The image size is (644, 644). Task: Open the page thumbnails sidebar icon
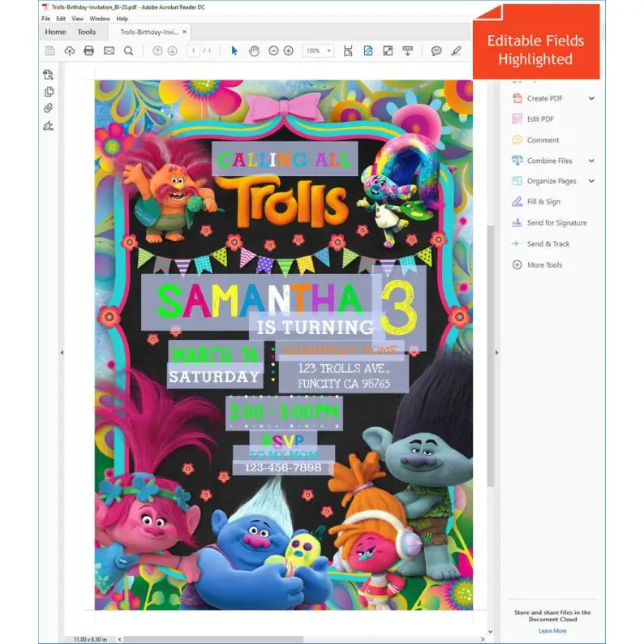coord(49,92)
